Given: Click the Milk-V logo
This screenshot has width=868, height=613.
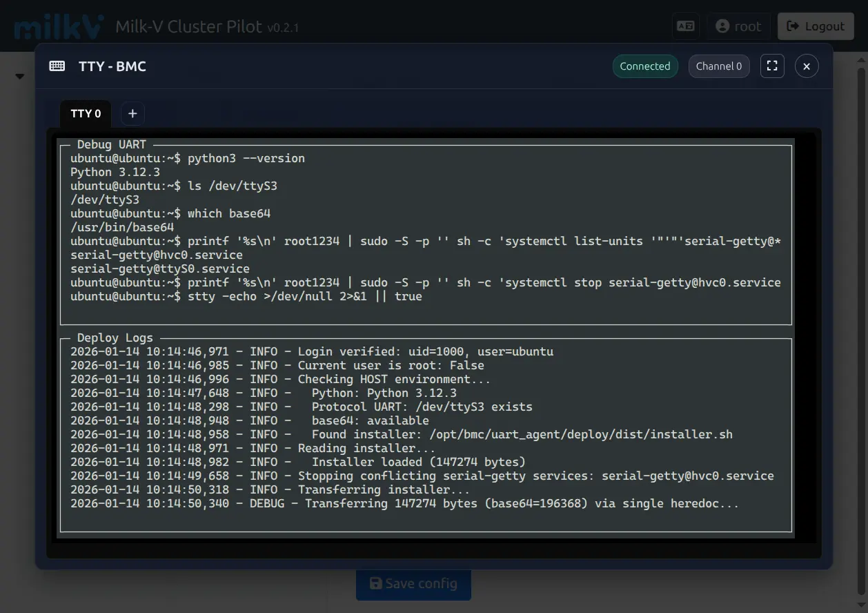Looking at the screenshot, I should [59, 26].
